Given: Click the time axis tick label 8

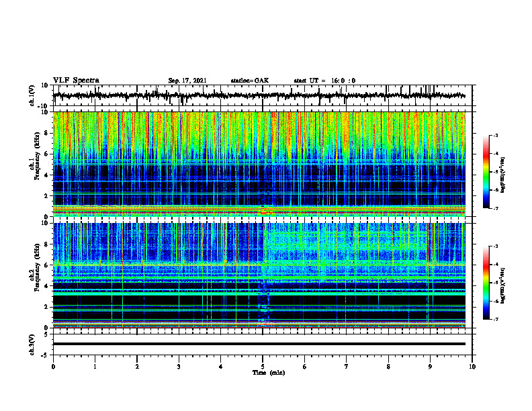Looking at the screenshot, I should click(388, 367).
